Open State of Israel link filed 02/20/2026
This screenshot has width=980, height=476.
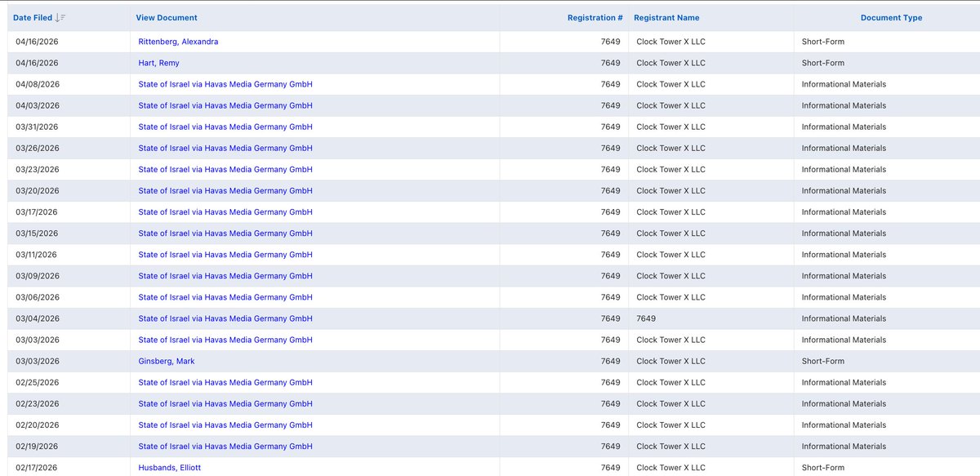[225, 425]
